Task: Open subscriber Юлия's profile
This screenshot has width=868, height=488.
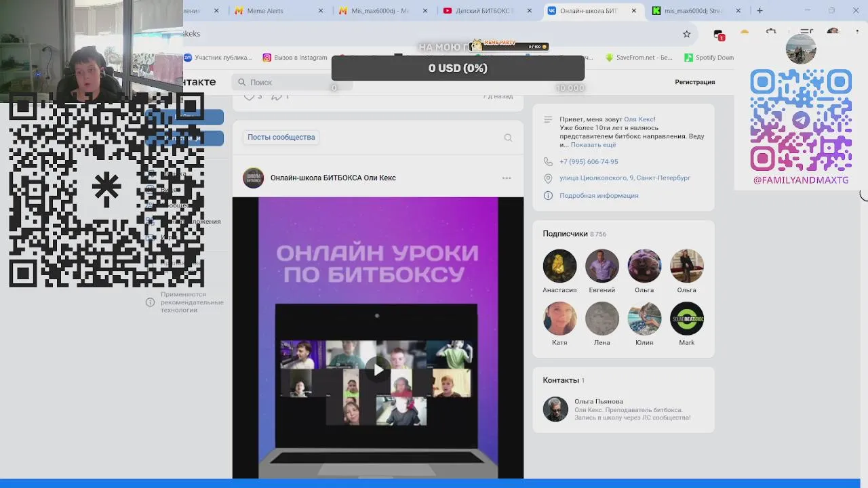Action: click(x=644, y=324)
